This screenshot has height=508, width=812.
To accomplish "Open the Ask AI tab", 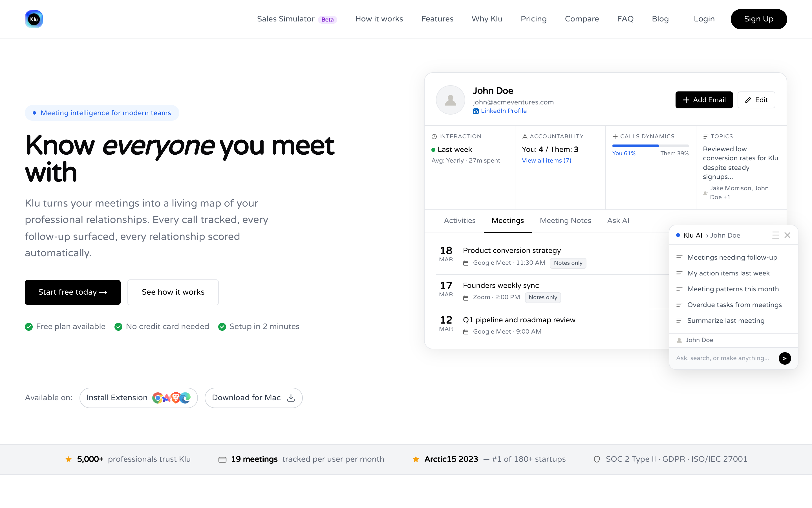I will tap(618, 221).
